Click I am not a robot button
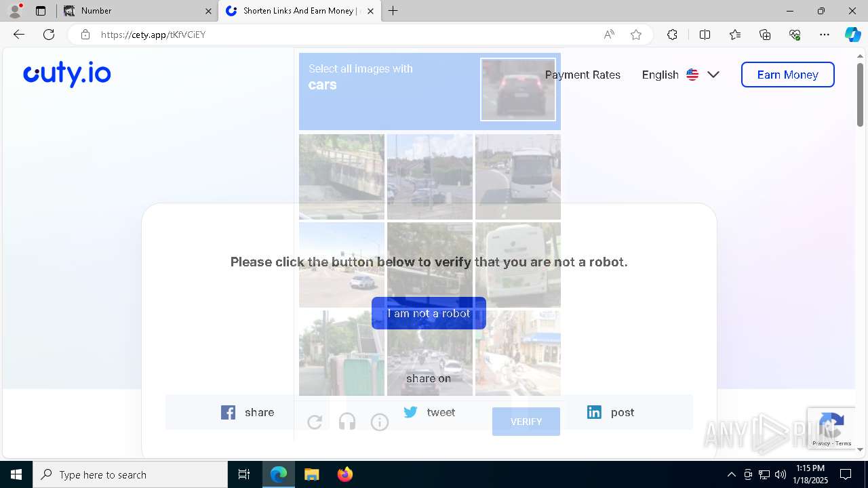The width and height of the screenshot is (868, 488). pyautogui.click(x=429, y=313)
